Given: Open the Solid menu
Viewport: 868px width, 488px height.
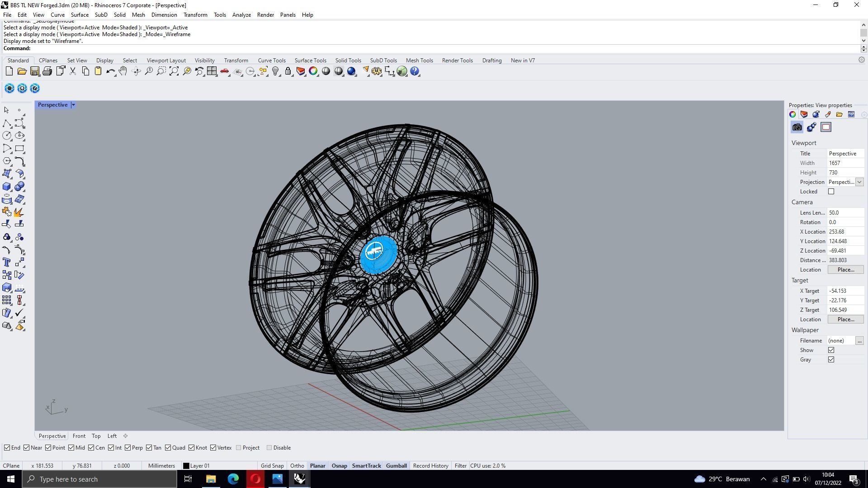Looking at the screenshot, I should (x=119, y=15).
